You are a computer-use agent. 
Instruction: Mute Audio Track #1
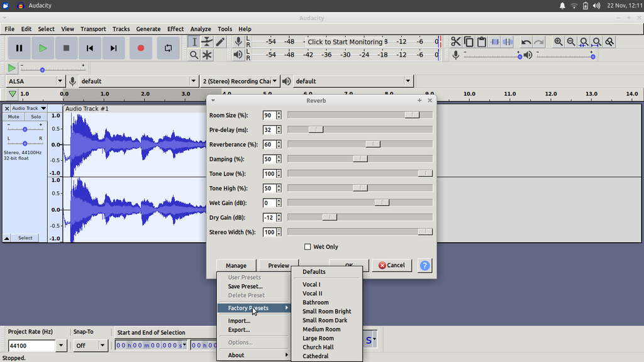click(13, 116)
